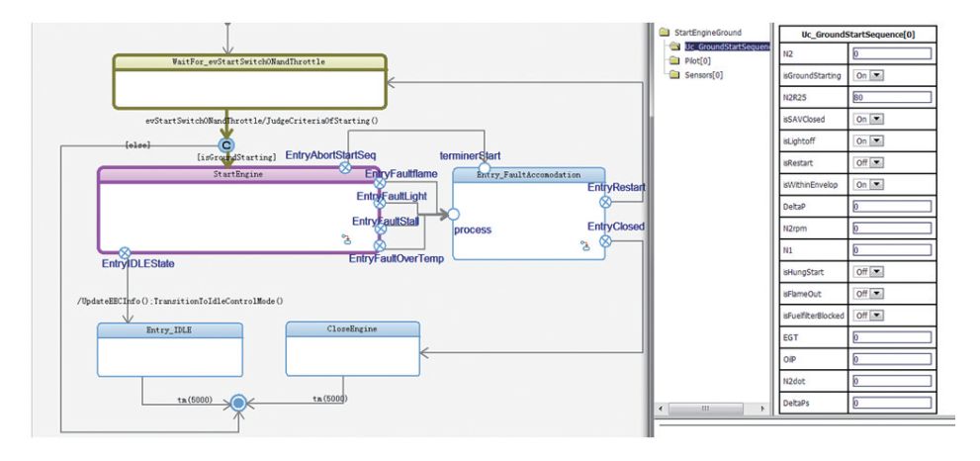The width and height of the screenshot is (980, 461).
Task: Click the sub-statechart icon in StartEngine
Action: (x=346, y=238)
